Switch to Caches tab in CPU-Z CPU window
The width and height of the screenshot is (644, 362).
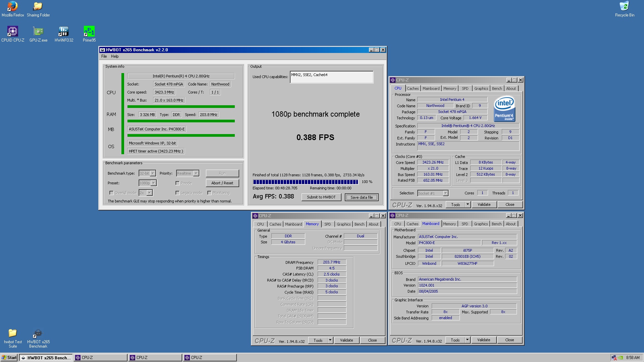413,89
